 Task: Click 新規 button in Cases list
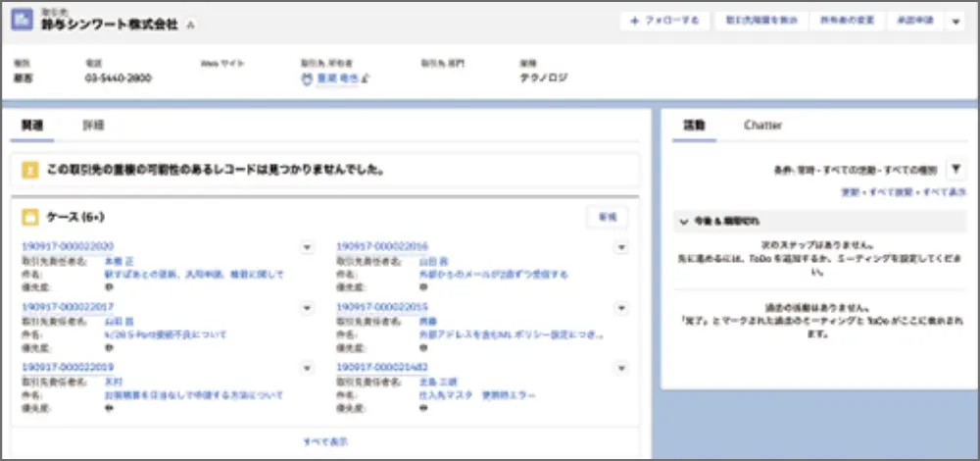pos(607,217)
